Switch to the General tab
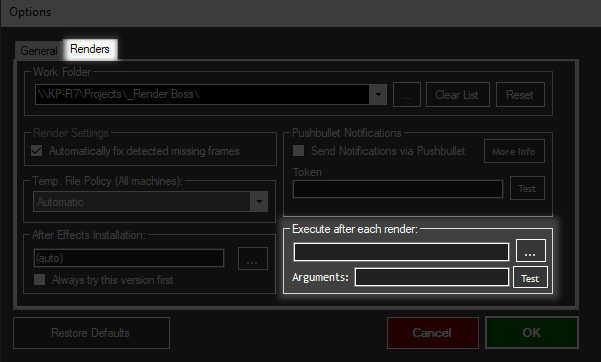The width and height of the screenshot is (601, 362). click(39, 51)
